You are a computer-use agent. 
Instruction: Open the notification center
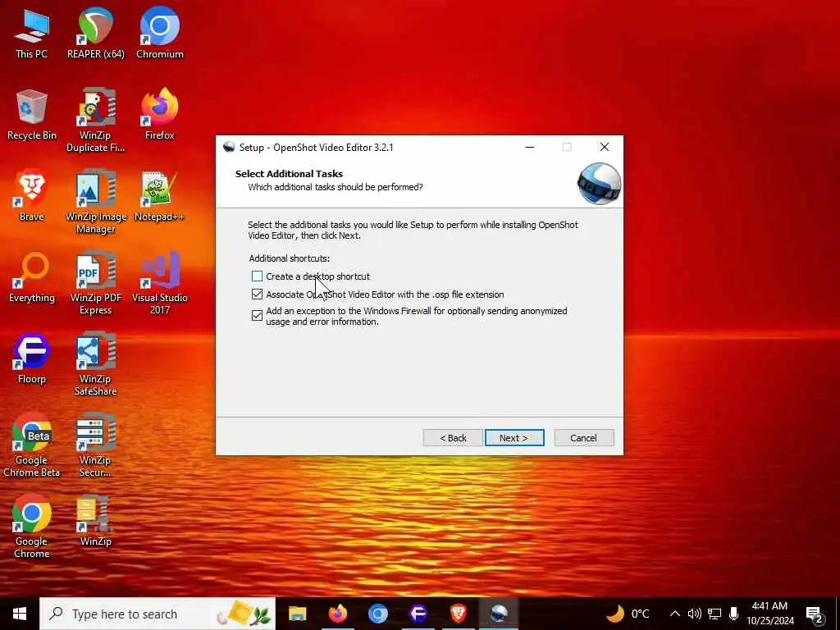[x=815, y=615]
